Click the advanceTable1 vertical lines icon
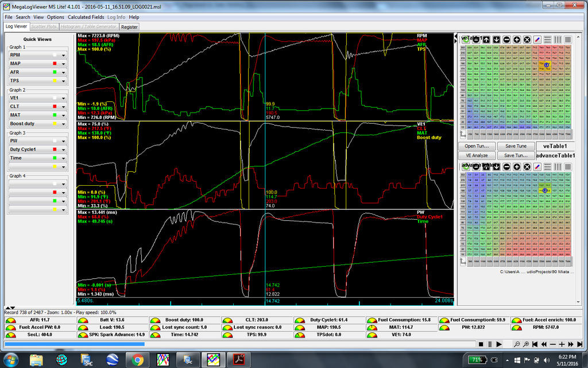The height and width of the screenshot is (368, 588). [558, 166]
